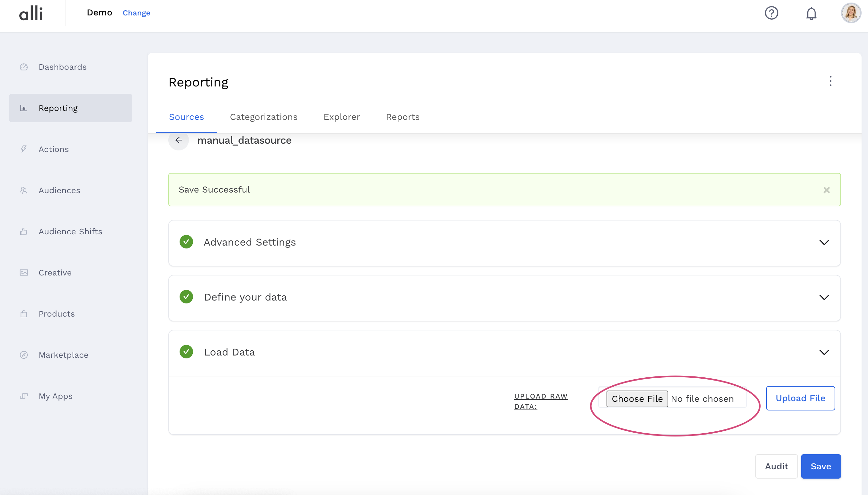Click the Products bag icon
The image size is (868, 495).
click(24, 314)
